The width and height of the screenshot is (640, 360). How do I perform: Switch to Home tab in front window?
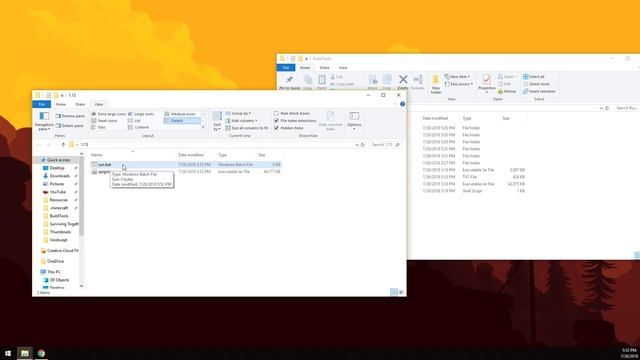coord(60,104)
